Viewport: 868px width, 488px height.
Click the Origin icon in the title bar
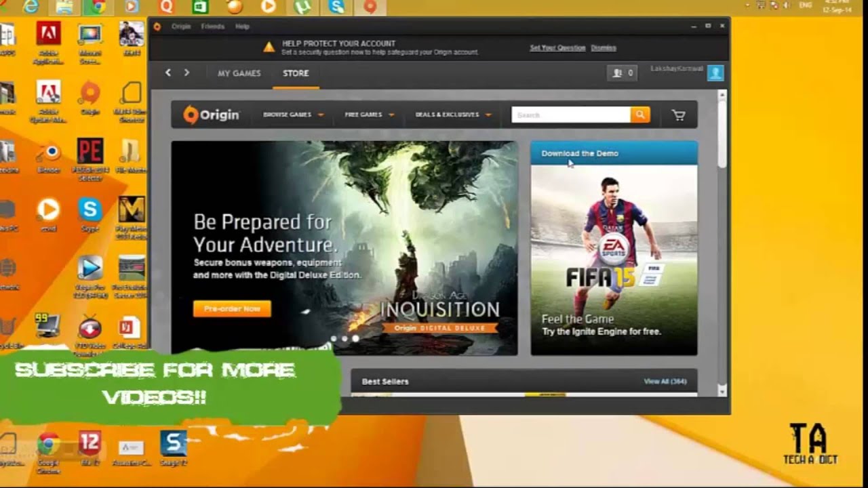(157, 26)
